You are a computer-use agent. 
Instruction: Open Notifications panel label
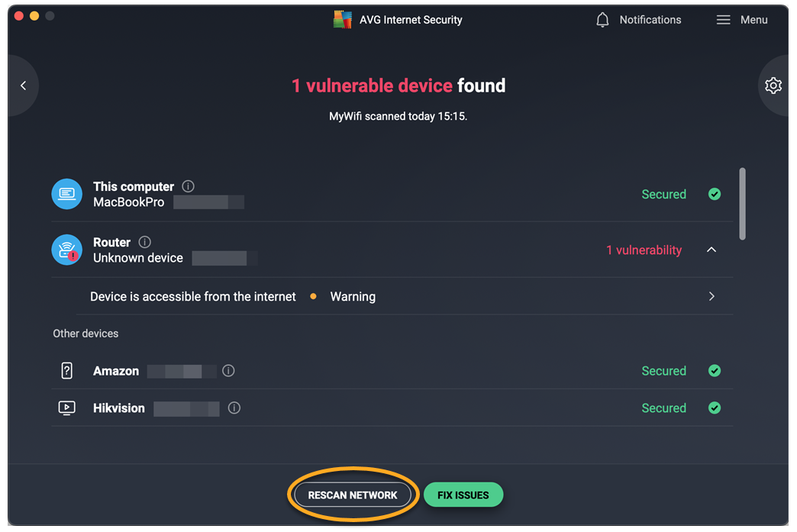650,20
